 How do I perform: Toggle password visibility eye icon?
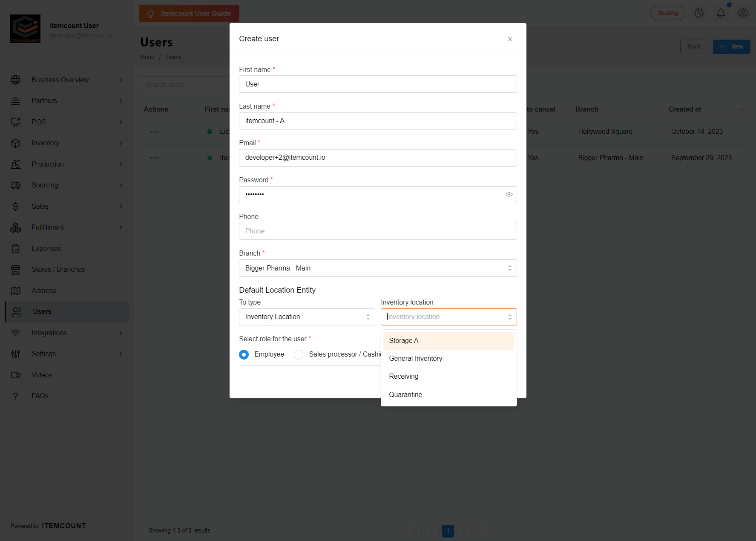pyautogui.click(x=509, y=195)
